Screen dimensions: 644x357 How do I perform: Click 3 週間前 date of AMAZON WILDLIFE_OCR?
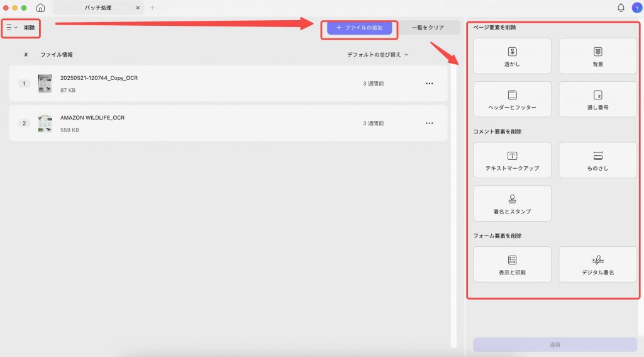pos(374,123)
